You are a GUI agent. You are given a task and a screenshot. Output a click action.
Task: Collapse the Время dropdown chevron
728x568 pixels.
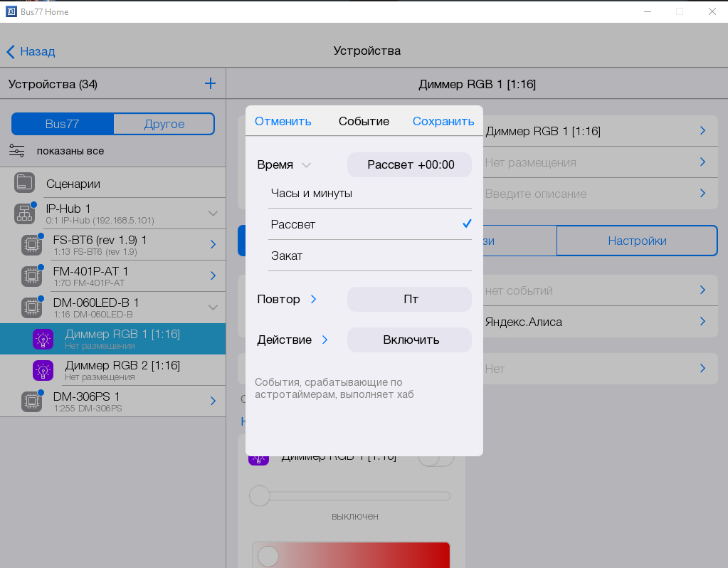pyautogui.click(x=306, y=165)
